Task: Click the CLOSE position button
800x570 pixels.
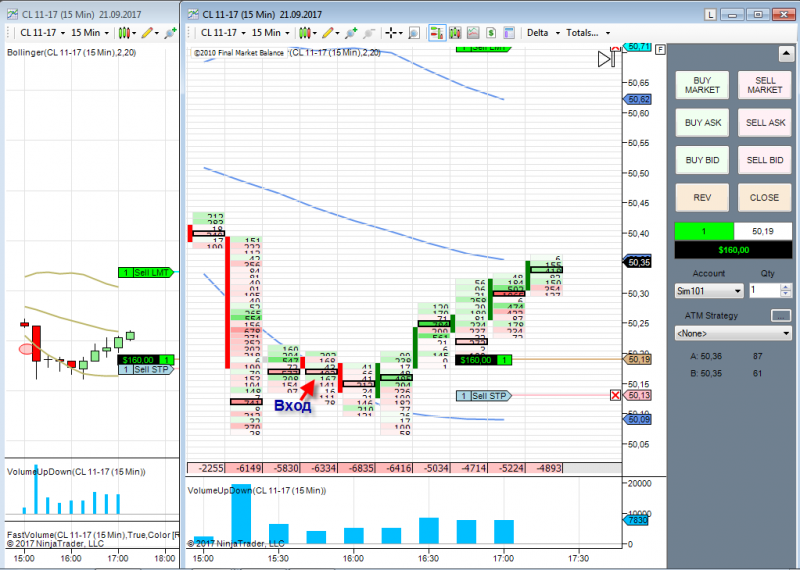Action: click(765, 197)
